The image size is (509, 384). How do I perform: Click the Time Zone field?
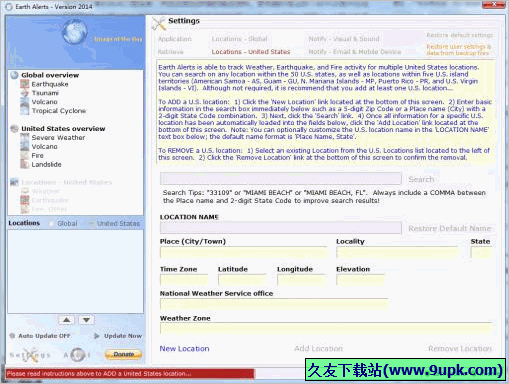[184, 280]
